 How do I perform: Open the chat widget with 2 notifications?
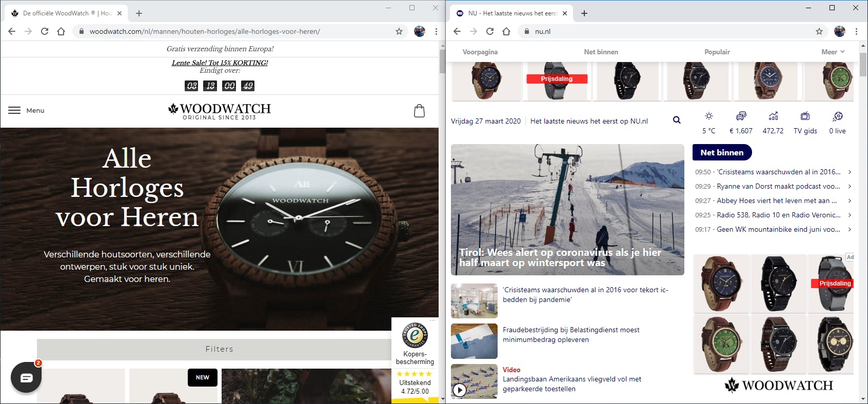[26, 377]
